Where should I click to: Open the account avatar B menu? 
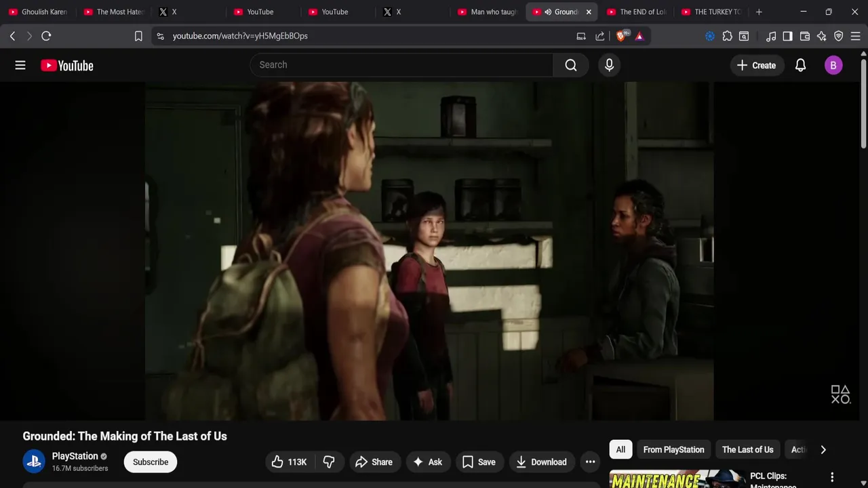(833, 65)
